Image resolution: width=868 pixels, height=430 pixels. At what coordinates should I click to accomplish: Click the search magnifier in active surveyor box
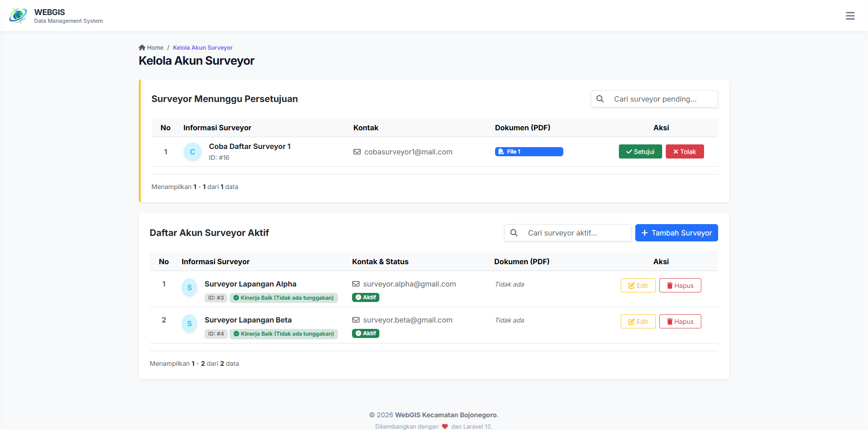point(514,233)
